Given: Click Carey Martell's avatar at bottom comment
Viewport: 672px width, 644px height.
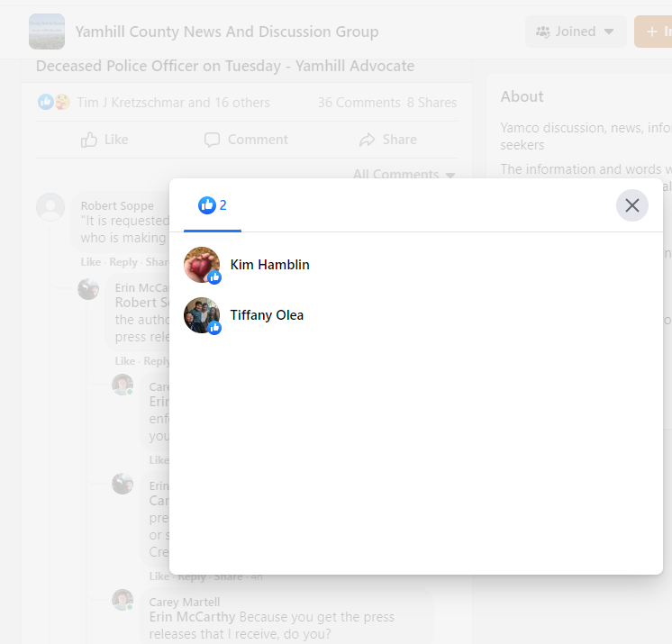Looking at the screenshot, I should coord(123,600).
